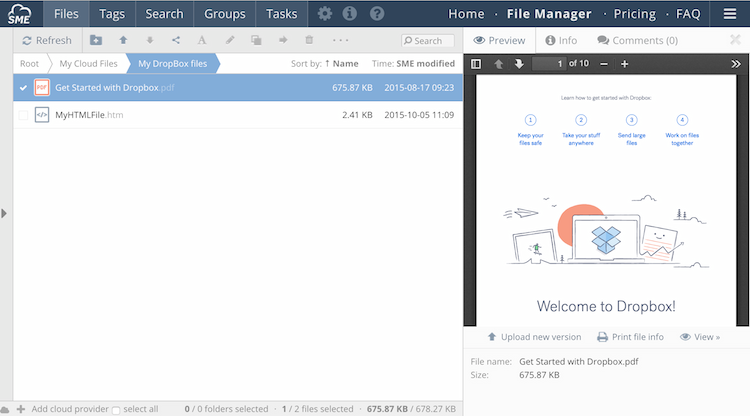Tick the select all checkbox
This screenshot has width=750, height=416.
pos(116,409)
